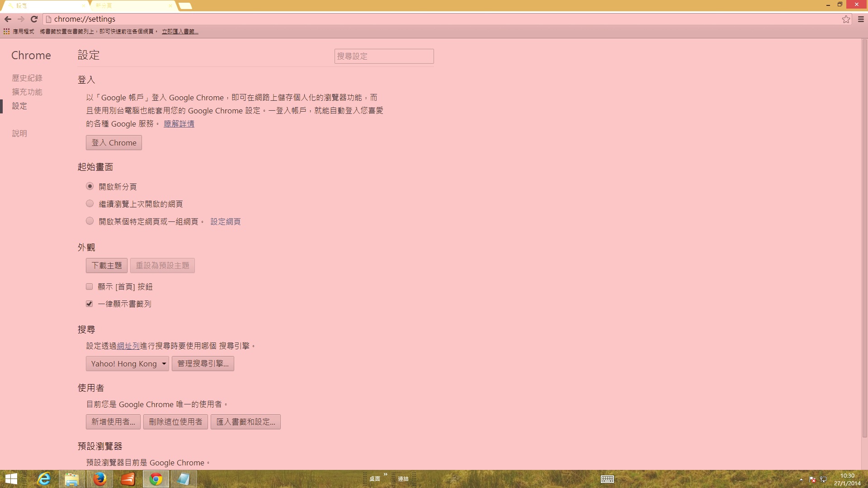The height and width of the screenshot is (488, 868).
Task: Show hidden system tray icons
Action: (x=801, y=479)
